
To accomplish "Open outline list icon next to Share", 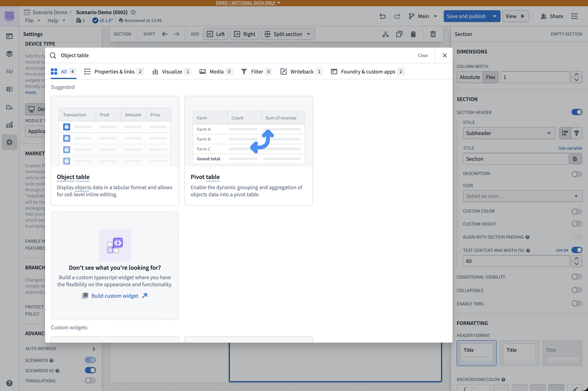I will pos(574,16).
